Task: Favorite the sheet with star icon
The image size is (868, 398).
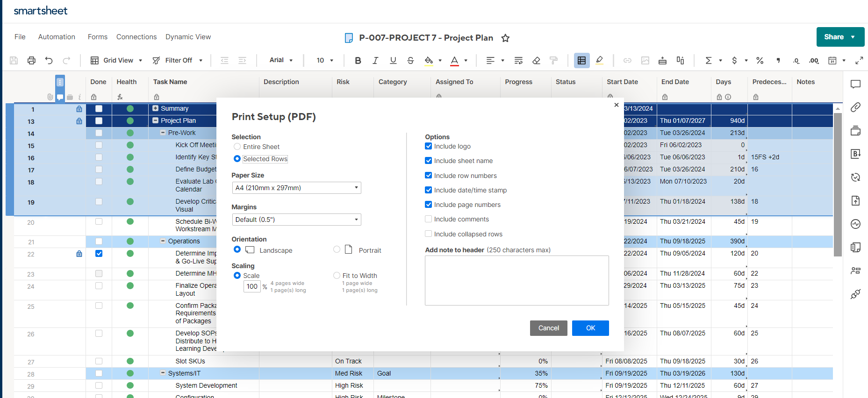Action: 505,38
